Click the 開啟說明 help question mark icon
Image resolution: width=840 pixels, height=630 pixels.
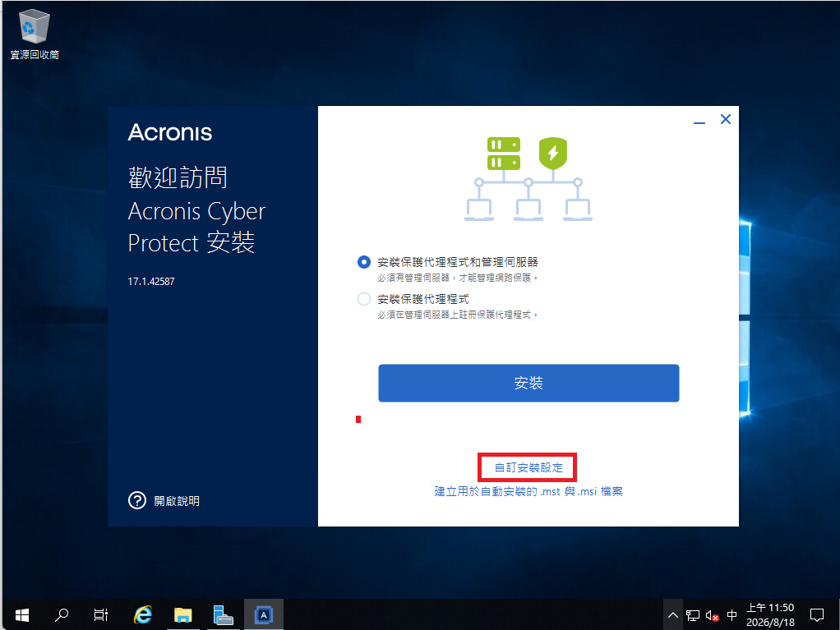(x=137, y=500)
